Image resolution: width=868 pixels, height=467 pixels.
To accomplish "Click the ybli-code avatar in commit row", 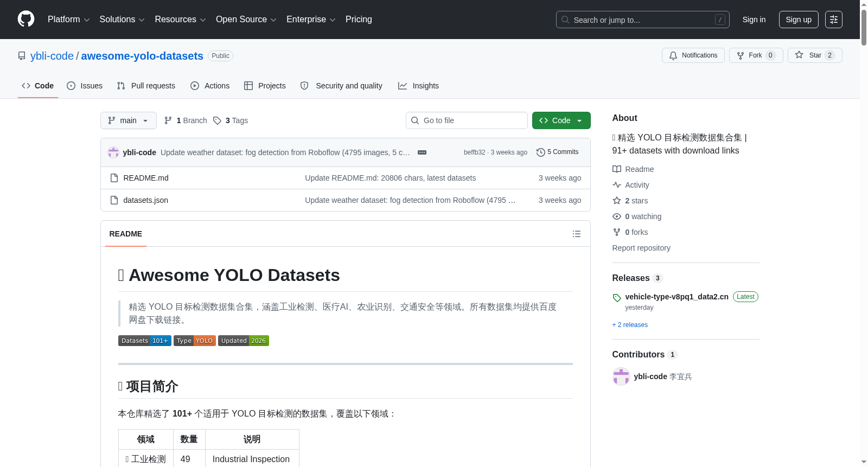I will point(113,152).
